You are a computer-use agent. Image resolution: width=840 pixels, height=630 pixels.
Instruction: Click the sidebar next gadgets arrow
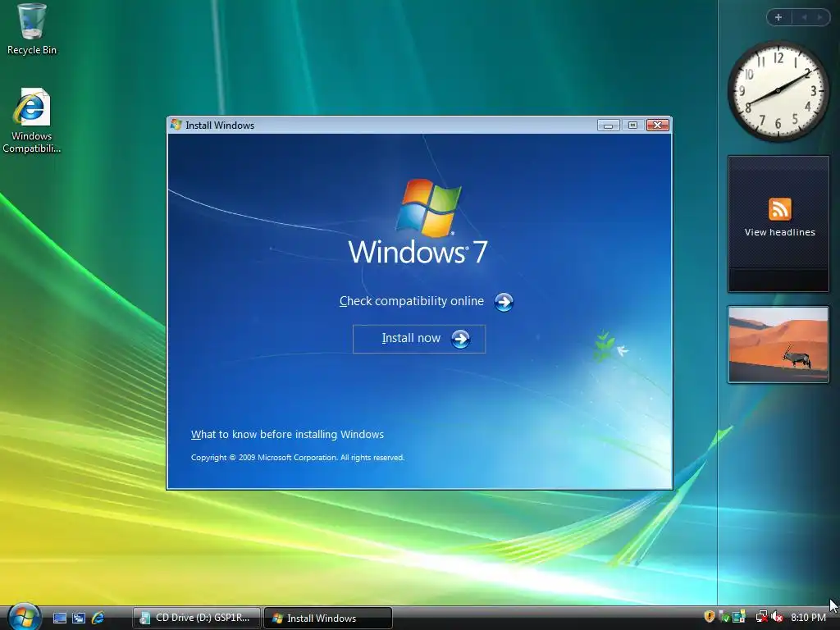[819, 17]
